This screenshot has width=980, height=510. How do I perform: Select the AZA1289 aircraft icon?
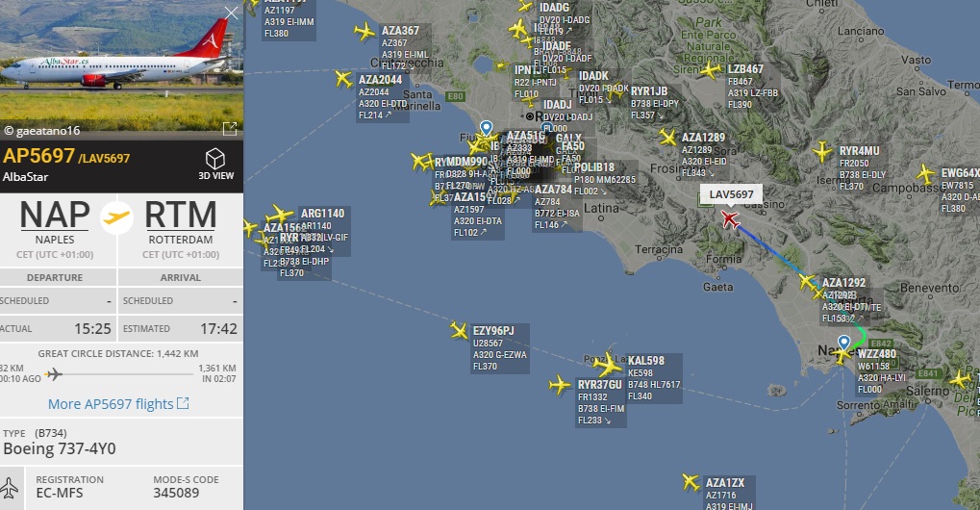coord(667,137)
